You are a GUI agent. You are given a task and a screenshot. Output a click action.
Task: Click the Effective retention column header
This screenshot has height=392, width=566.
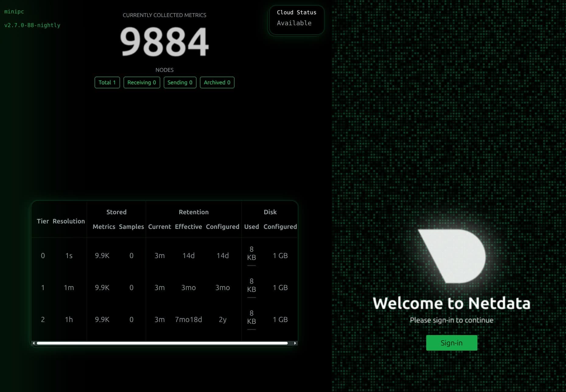(x=188, y=227)
